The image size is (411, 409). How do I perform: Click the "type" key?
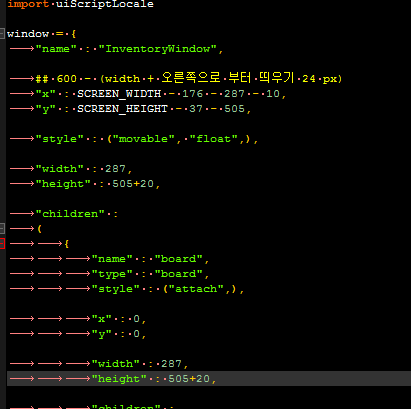click(112, 274)
